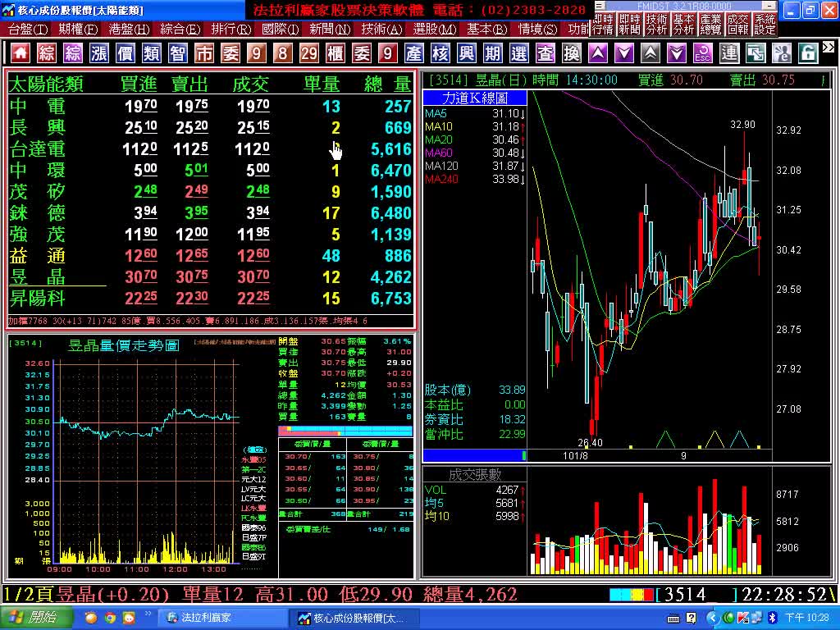Select the 中電 stock row
Screen dimensions: 840x630
click(211, 106)
